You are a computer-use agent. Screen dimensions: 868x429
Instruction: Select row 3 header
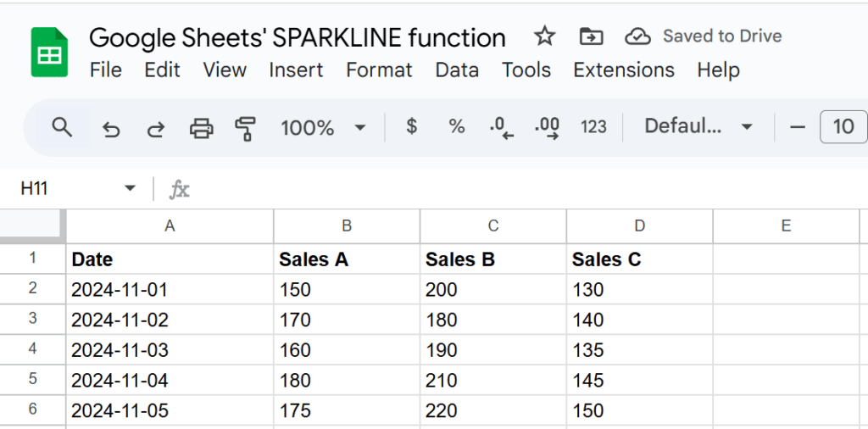point(33,320)
